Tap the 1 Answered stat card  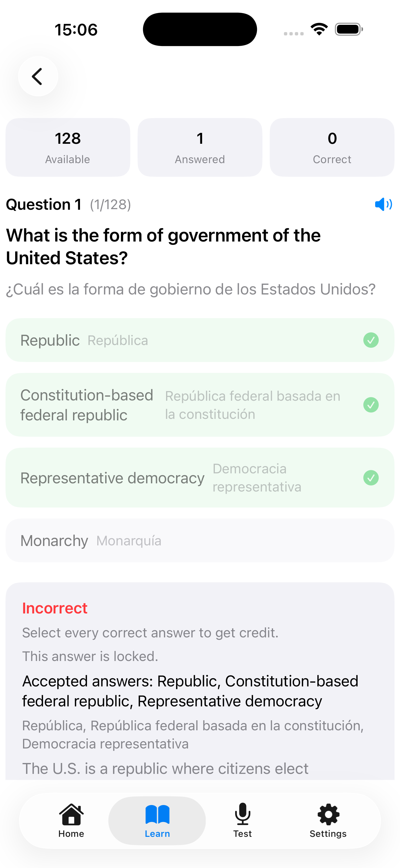[x=200, y=147]
